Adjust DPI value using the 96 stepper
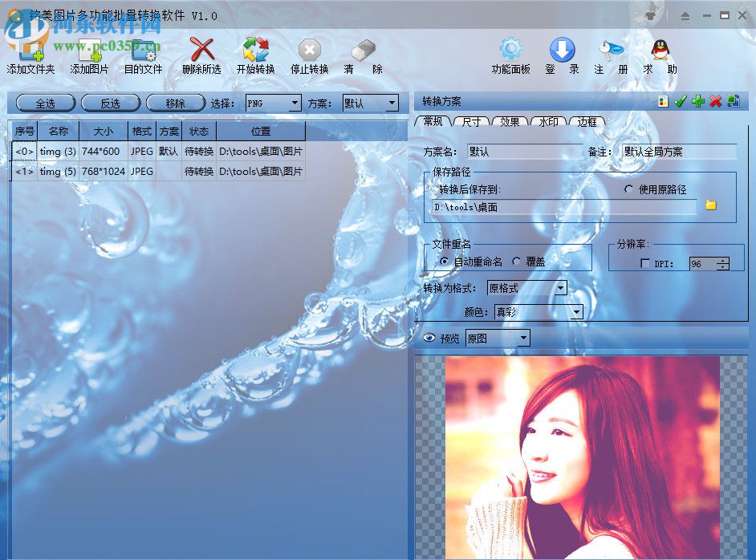 click(721, 263)
